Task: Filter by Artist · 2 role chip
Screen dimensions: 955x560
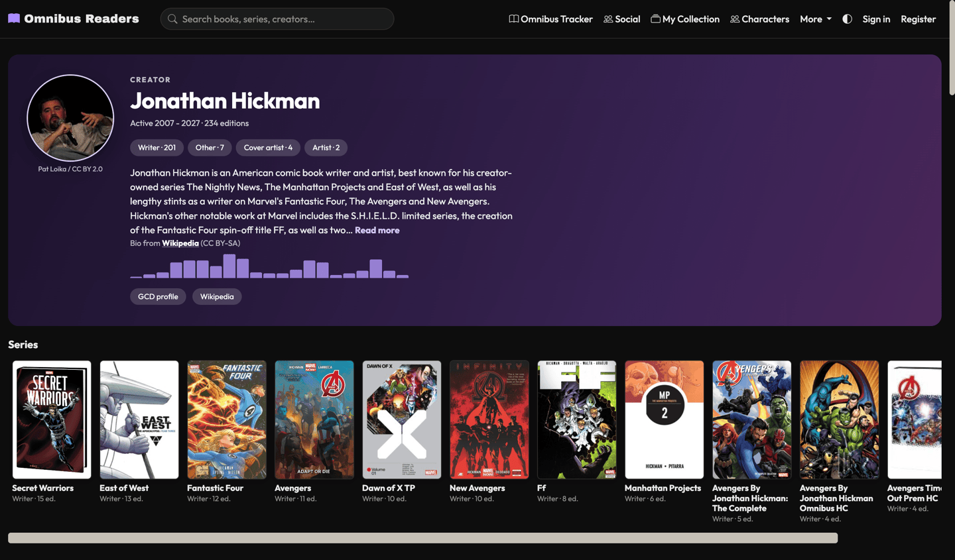Action: click(x=326, y=148)
